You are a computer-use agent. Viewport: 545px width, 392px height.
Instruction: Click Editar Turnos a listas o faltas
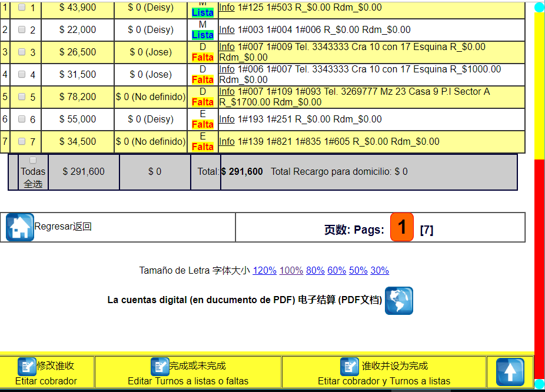[188, 381]
